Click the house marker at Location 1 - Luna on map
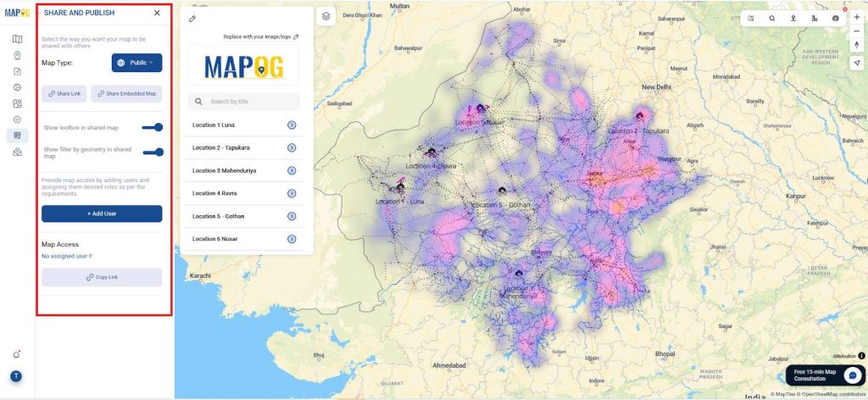Screen dimensions: 868x400 click(400, 186)
